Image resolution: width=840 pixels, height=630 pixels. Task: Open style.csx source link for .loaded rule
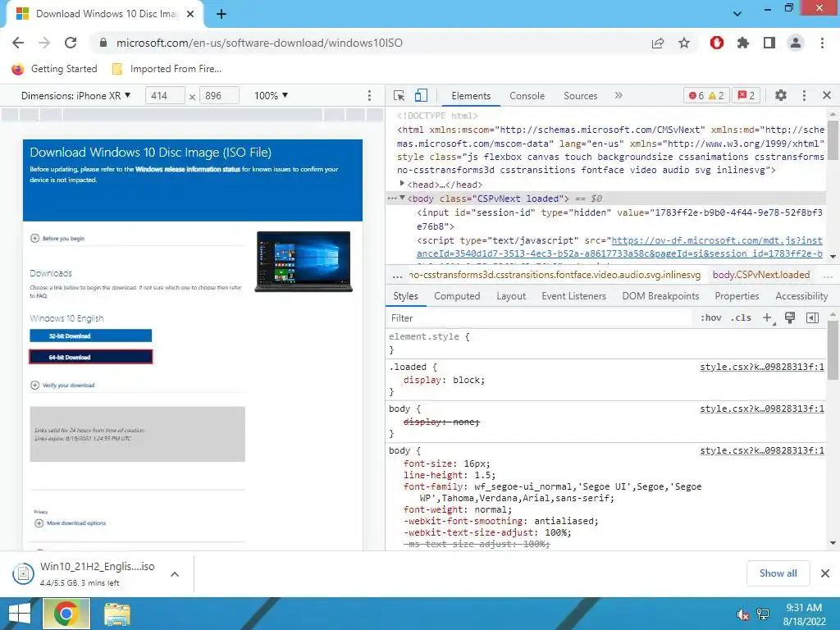762,367
